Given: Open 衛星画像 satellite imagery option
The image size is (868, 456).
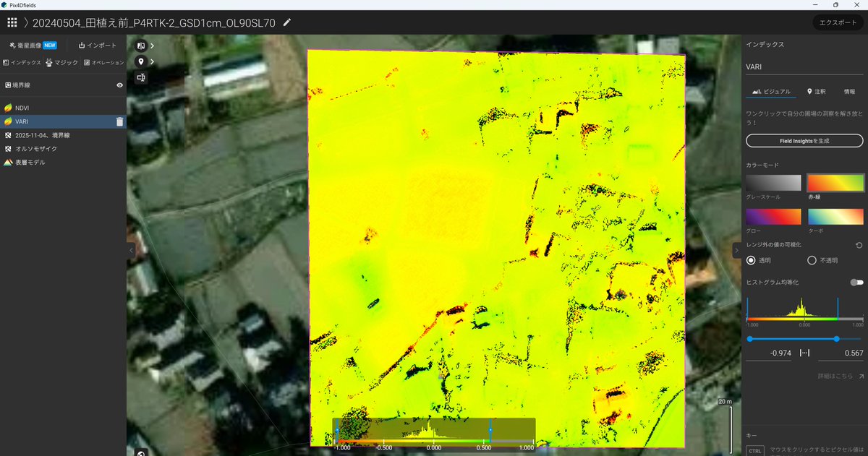Looking at the screenshot, I should (33, 45).
